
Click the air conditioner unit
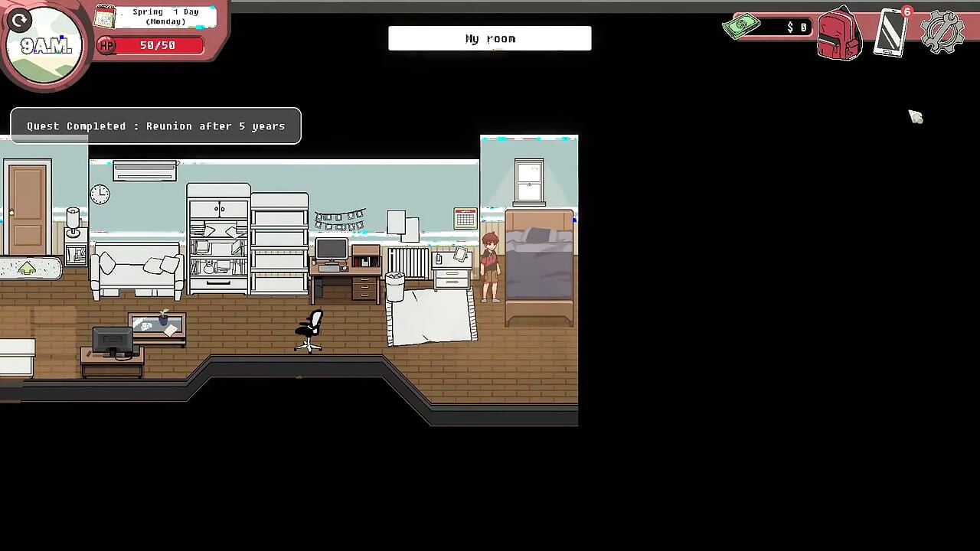pyautogui.click(x=145, y=171)
